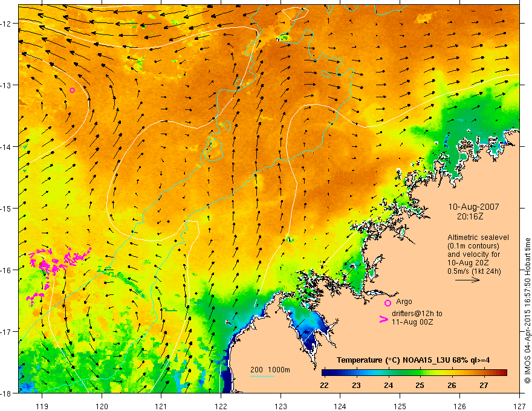This screenshot has width=532, height=411.
Task: Click the Altimetric sealevel text
Action: 478,238
